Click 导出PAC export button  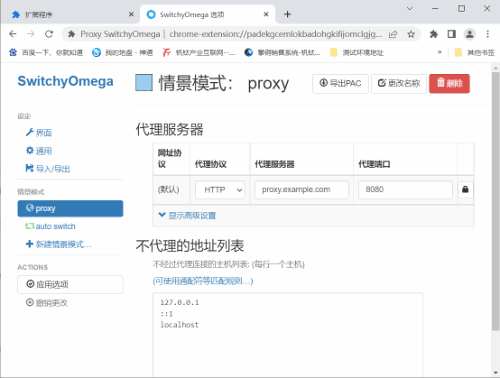click(340, 83)
